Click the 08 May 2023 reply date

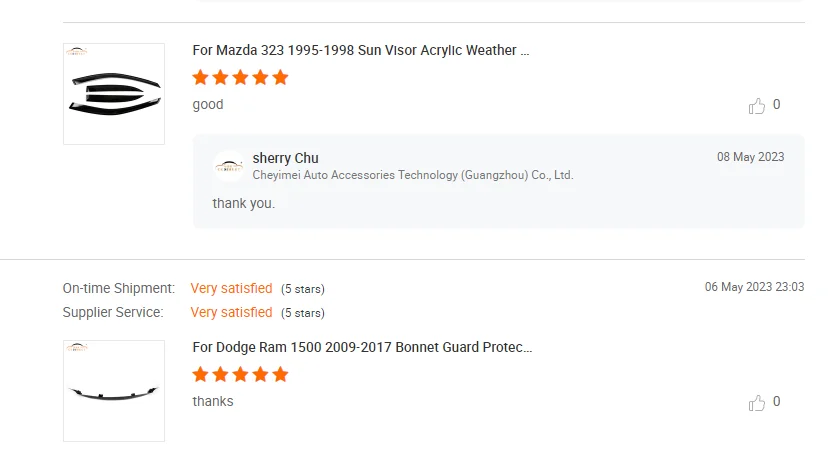point(750,157)
